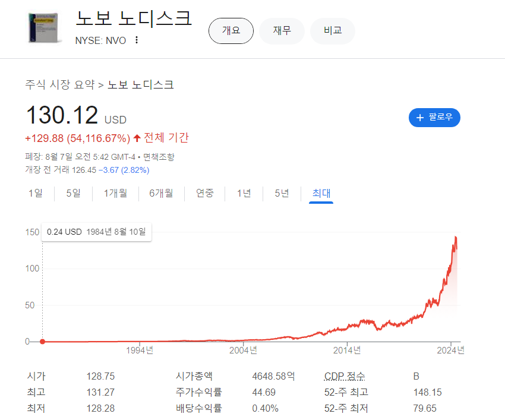Click the 시가총액 value 4648.58억
Image resolution: width=505 pixels, height=420 pixels.
click(273, 376)
